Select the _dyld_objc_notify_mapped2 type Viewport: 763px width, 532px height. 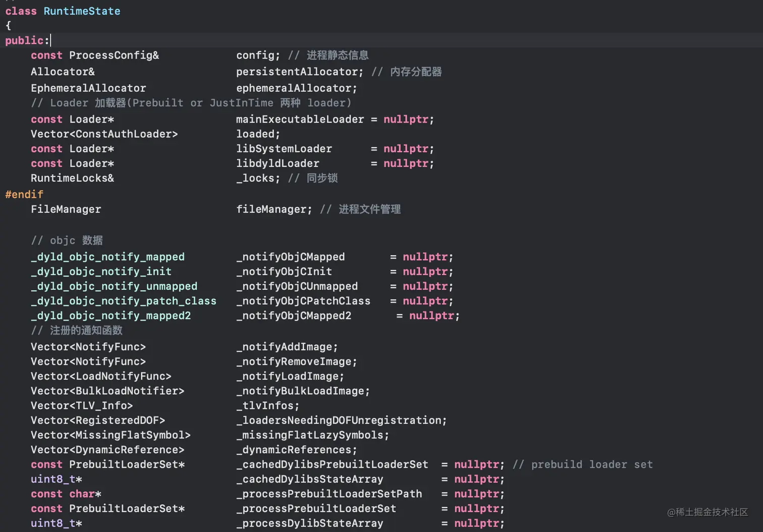[111, 315]
